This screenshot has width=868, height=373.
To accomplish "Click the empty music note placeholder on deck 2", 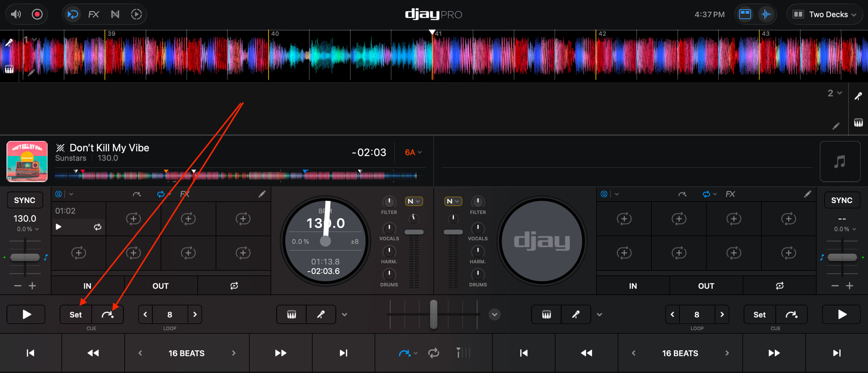I will [x=840, y=161].
